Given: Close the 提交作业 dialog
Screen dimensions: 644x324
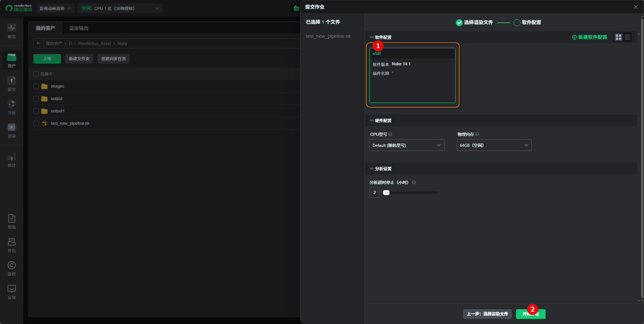Looking at the screenshot, I should (636, 7).
